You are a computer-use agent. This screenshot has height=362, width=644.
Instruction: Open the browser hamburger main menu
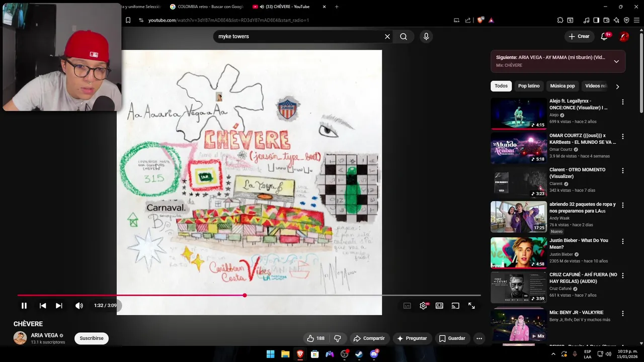pyautogui.click(x=636, y=20)
